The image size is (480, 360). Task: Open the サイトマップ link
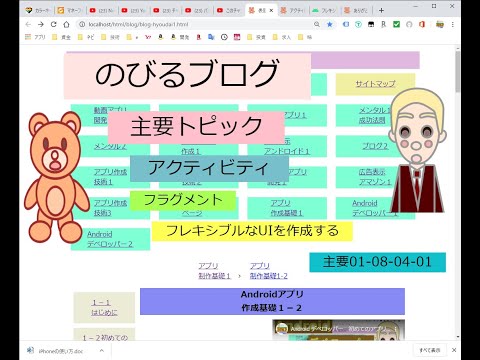coord(375,84)
